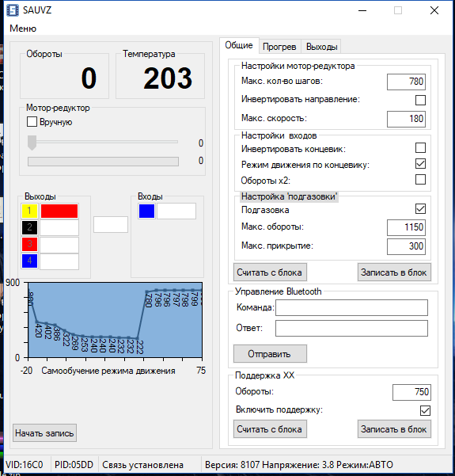455x476 pixels.
Task: Click the SAUVZ application icon in title bar
Action: pyautogui.click(x=13, y=10)
